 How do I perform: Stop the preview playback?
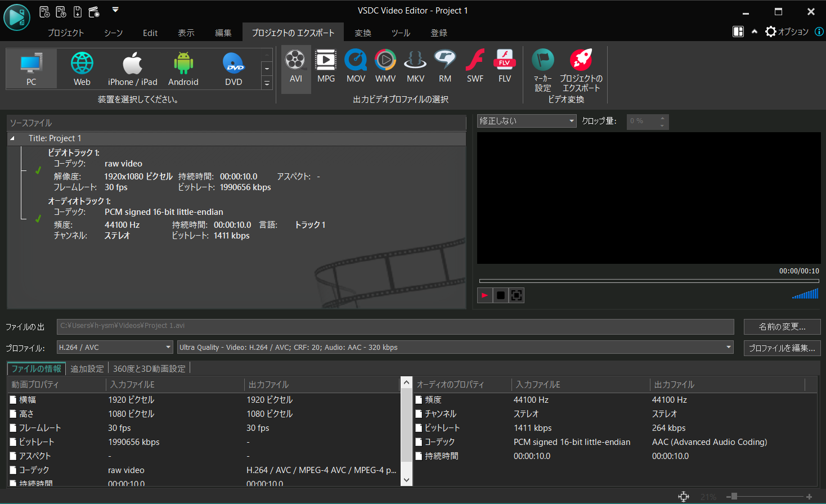(x=500, y=295)
